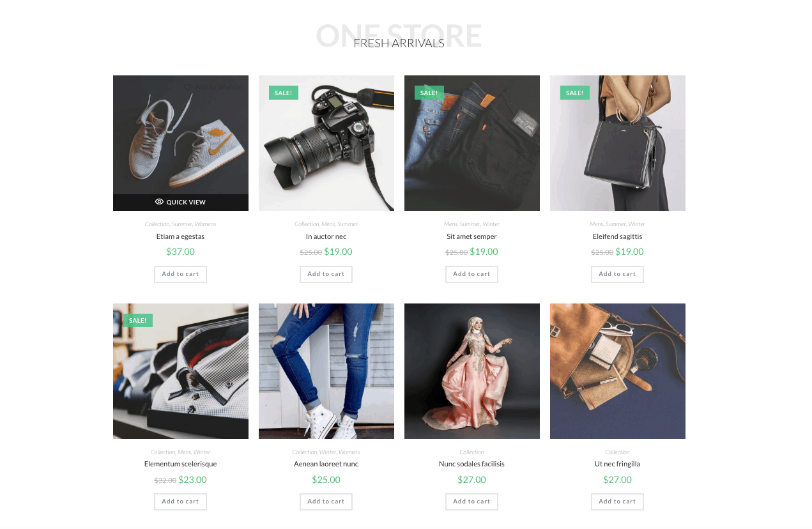Click the heart wishlist icon on sneakers image
Image resolution: width=812 pixels, height=529 pixels.
(x=187, y=87)
